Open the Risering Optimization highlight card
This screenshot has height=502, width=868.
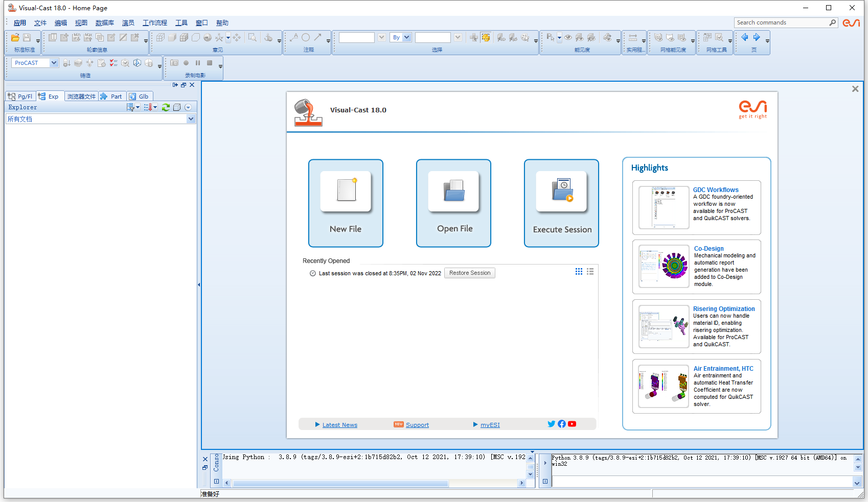pos(697,327)
